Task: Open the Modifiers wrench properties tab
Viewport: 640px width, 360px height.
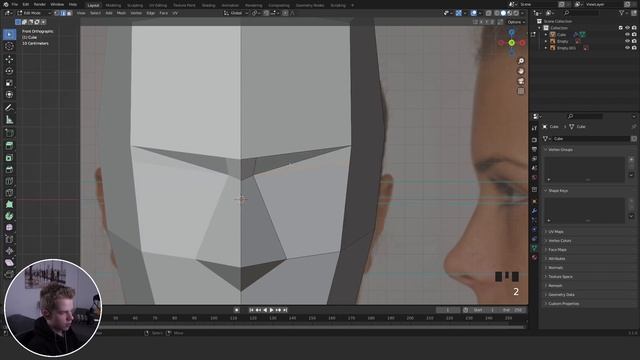Action: point(534,211)
